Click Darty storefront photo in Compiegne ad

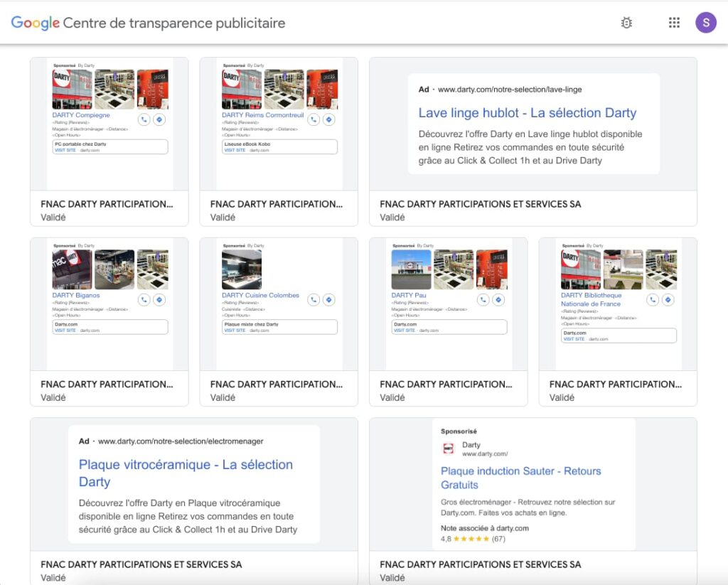72,89
